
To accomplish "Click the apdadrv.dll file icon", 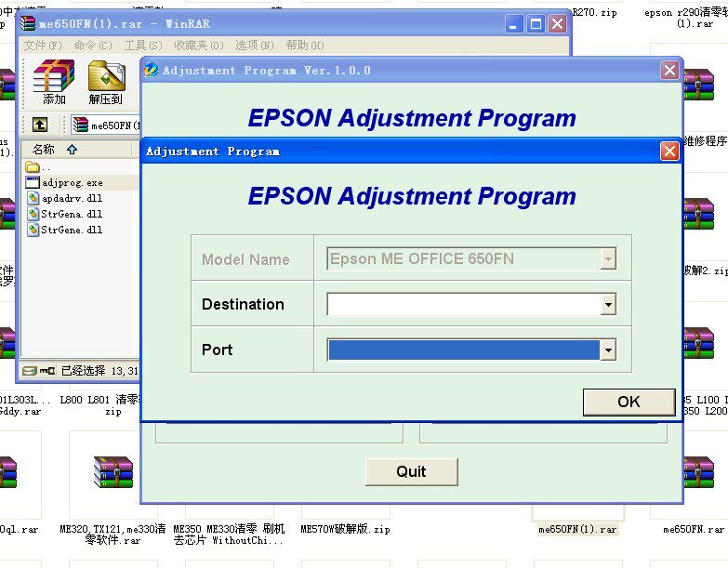I will click(x=33, y=199).
